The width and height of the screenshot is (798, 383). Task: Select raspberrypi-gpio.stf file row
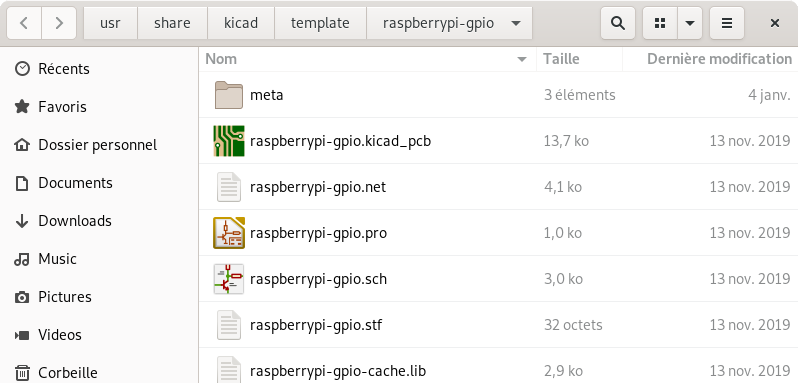coord(498,325)
